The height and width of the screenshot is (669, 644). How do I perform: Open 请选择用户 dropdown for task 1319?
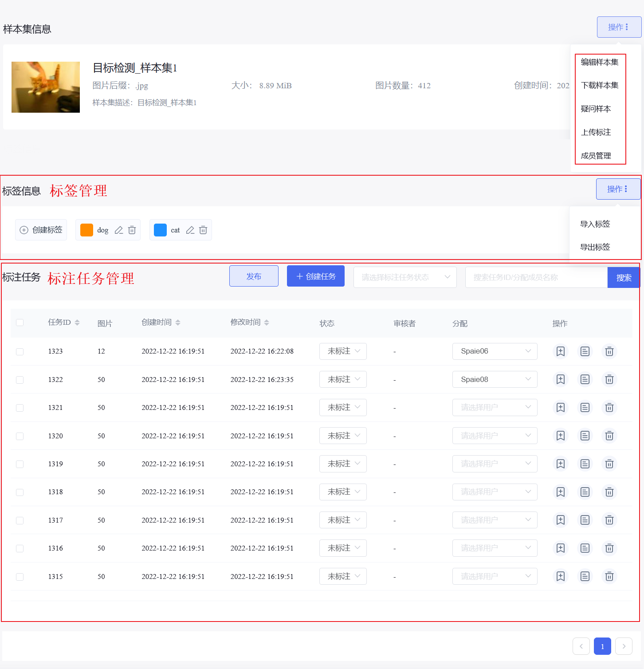[495, 464]
